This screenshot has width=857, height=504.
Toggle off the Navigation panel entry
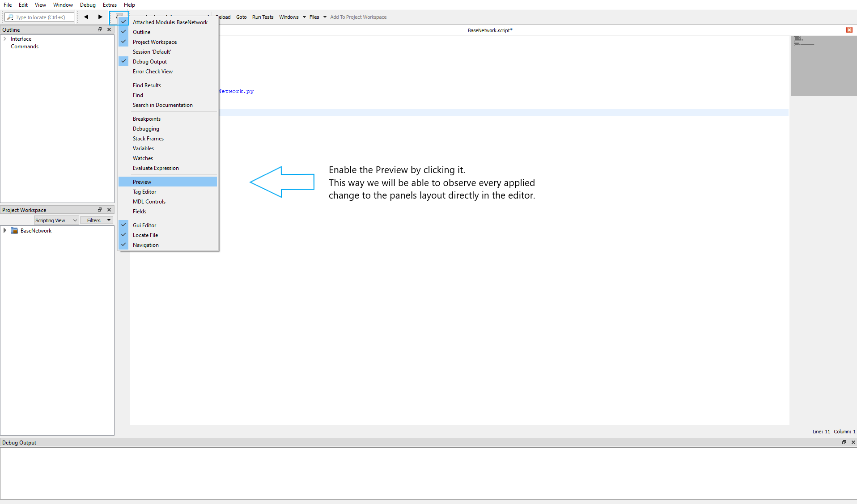coord(145,245)
